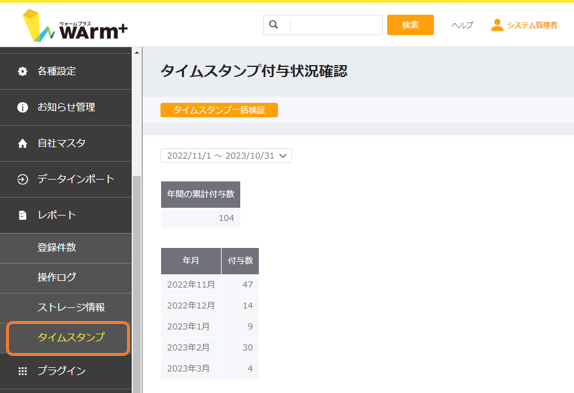The image size is (574, 393).
Task: Open the ヘルプ link
Action: pos(462,25)
